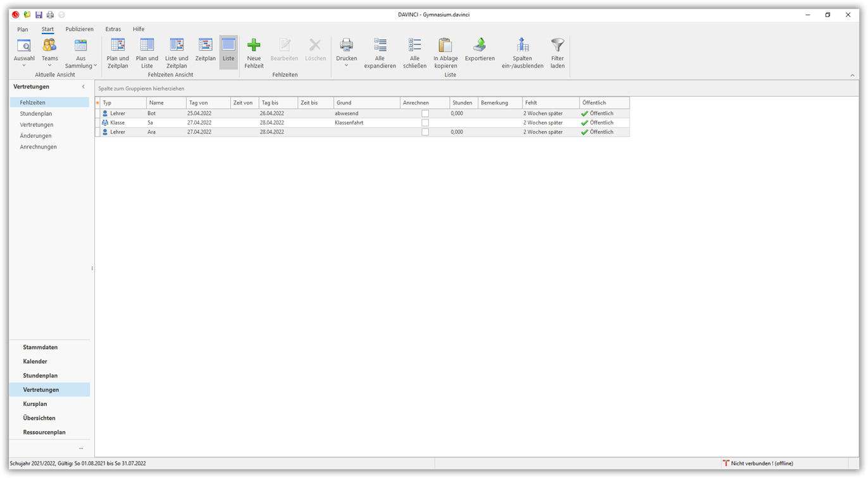Expand all rows with Alle expandieren
Viewport: 868px width, 478px height.
380,46
